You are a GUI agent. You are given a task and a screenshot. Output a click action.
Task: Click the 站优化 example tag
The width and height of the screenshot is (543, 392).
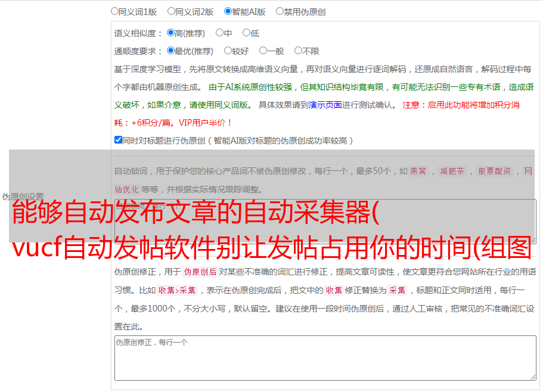tap(127, 189)
